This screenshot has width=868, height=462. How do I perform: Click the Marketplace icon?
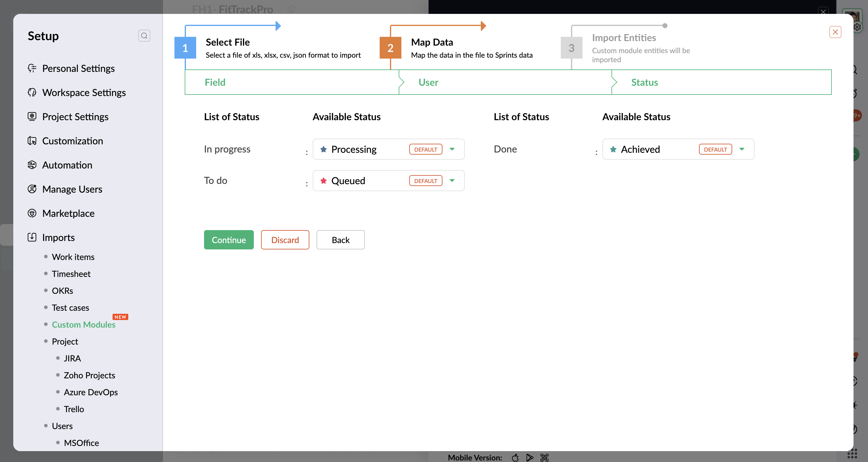pyautogui.click(x=32, y=213)
